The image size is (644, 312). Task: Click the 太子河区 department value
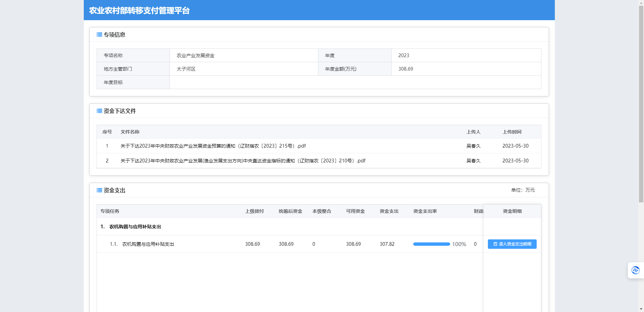click(186, 69)
